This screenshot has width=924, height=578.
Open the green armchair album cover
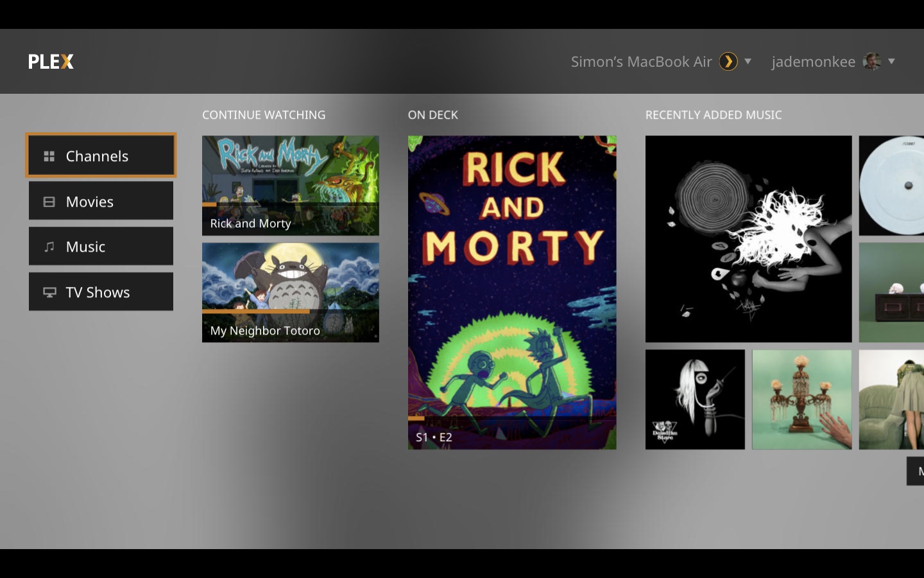891,399
